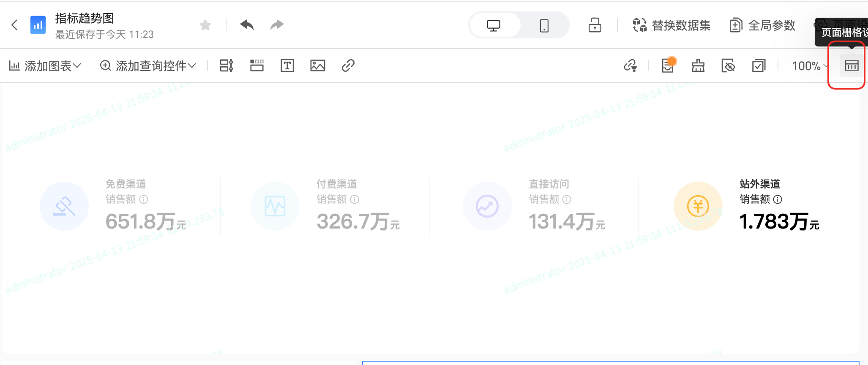Expand the 添加图表 dropdown
Viewport: 868px width, 365px height.
45,66
